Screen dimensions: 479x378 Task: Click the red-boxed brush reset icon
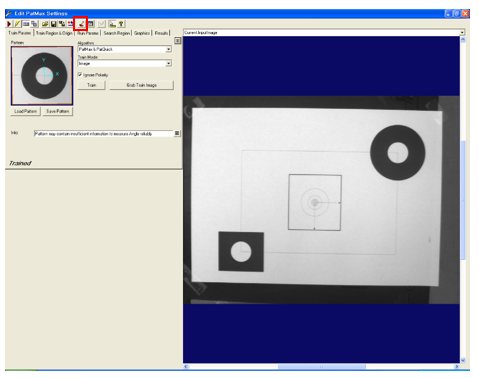81,24
